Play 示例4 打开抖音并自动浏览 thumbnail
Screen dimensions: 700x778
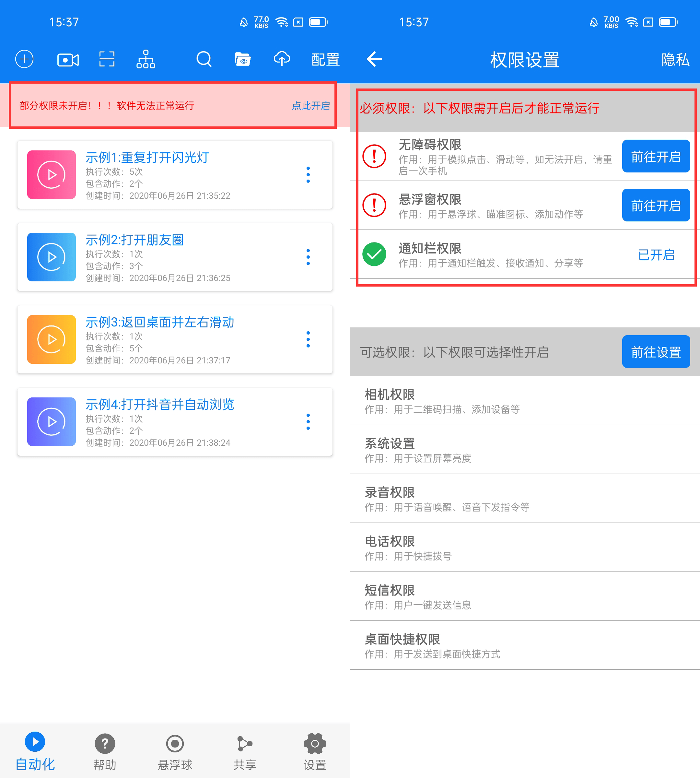(52, 422)
